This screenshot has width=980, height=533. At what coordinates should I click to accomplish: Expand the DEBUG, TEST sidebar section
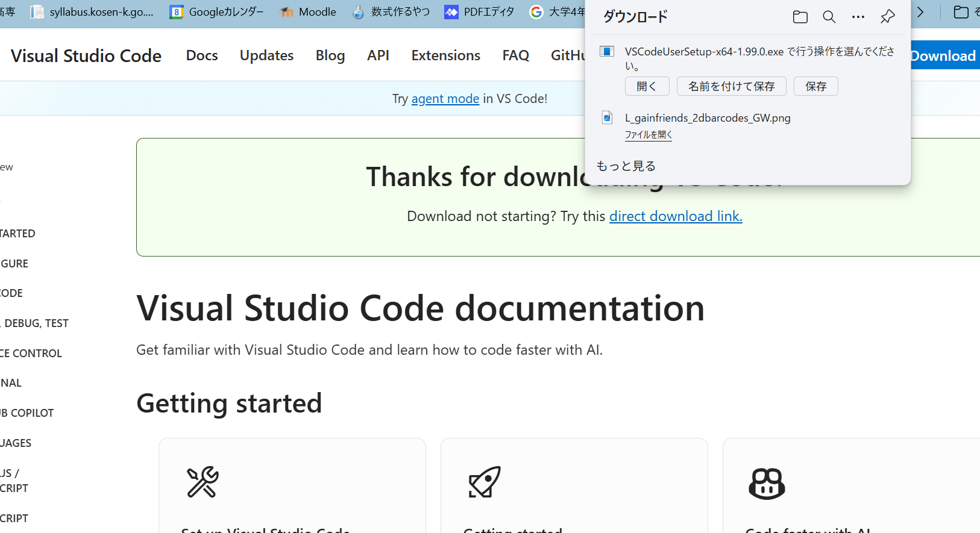tap(34, 323)
